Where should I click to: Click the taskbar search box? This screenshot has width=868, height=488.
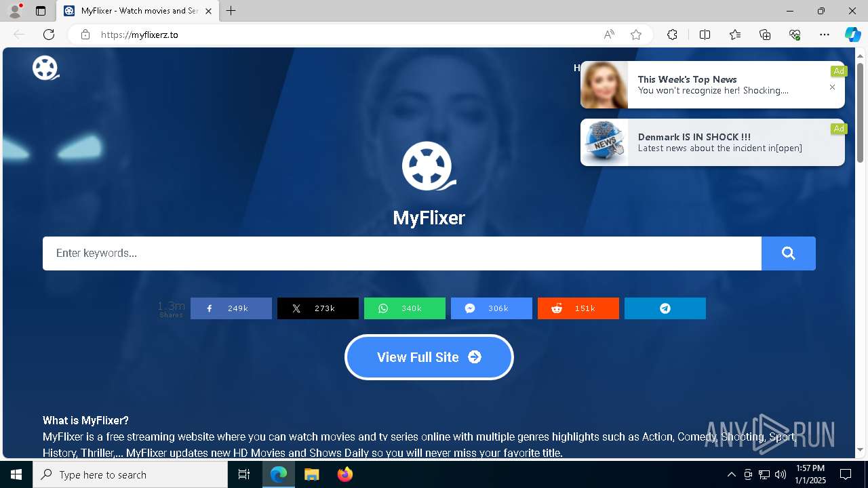[130, 474]
